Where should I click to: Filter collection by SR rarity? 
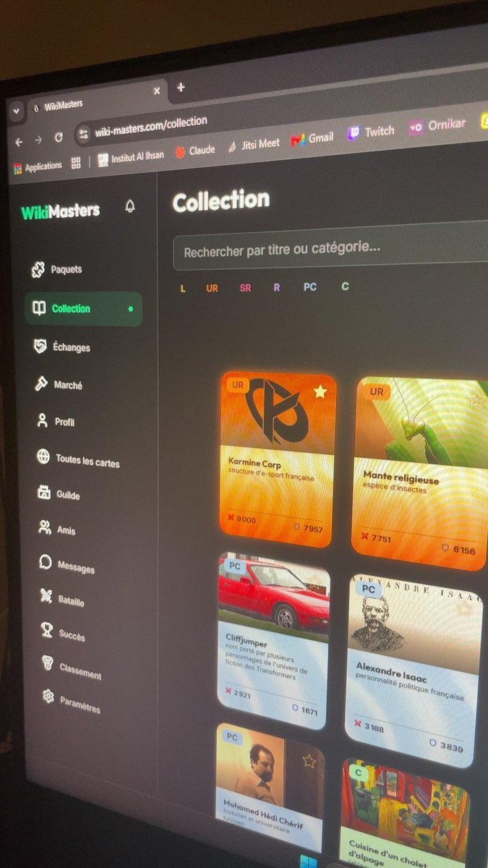[x=246, y=288]
